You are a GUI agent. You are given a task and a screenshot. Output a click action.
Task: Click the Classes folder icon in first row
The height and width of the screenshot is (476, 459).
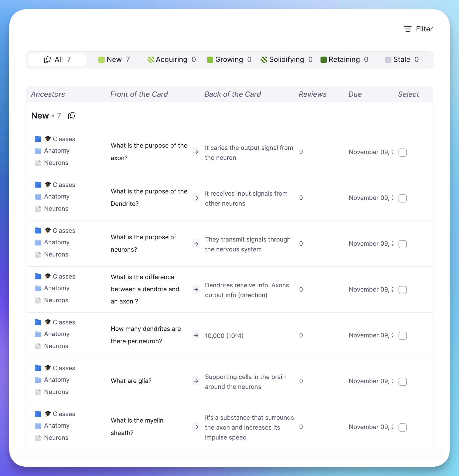tap(38, 139)
